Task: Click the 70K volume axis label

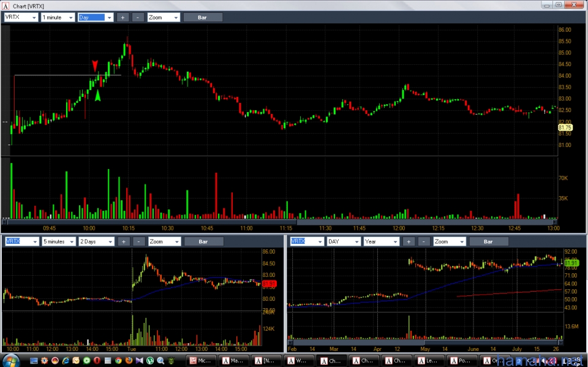Action: 563,178
